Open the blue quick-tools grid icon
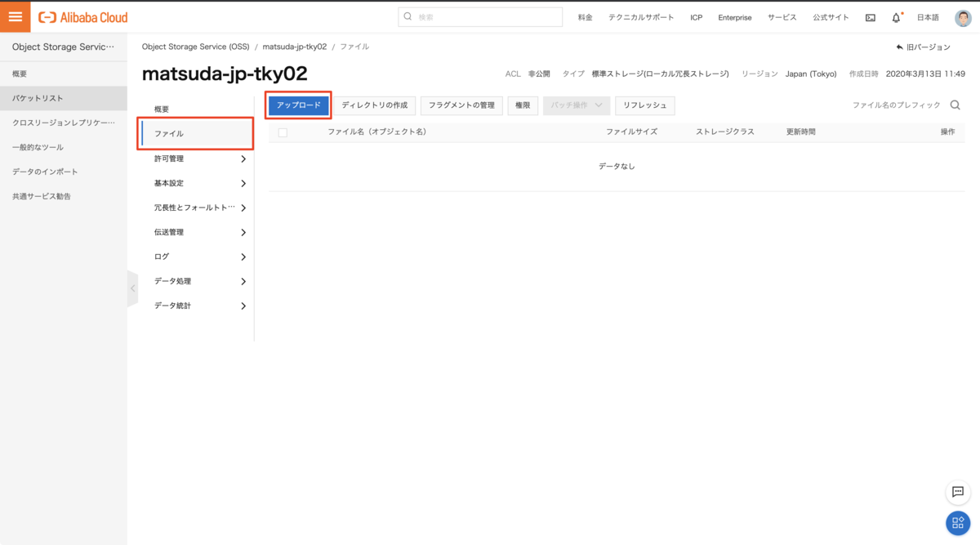This screenshot has height=545, width=980. (958, 523)
